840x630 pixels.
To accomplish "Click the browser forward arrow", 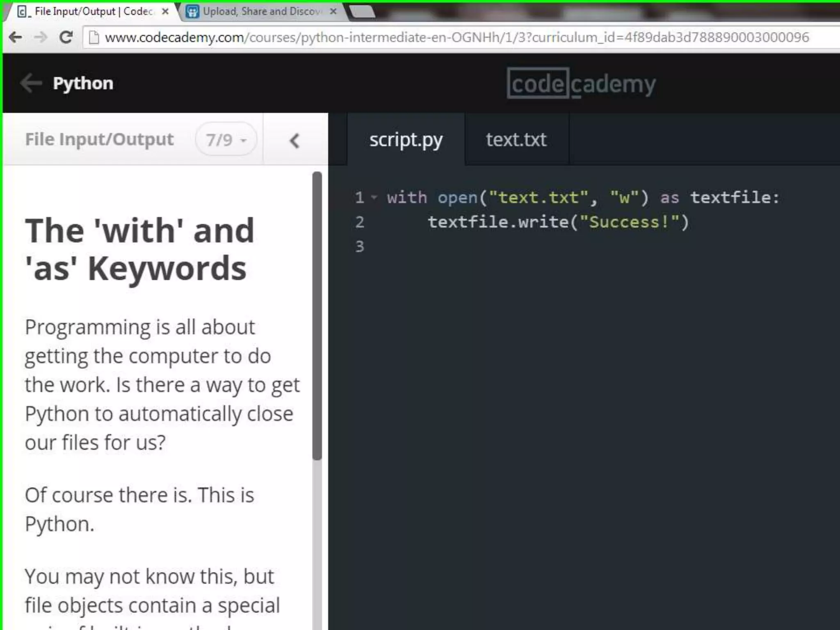I will pos(41,38).
